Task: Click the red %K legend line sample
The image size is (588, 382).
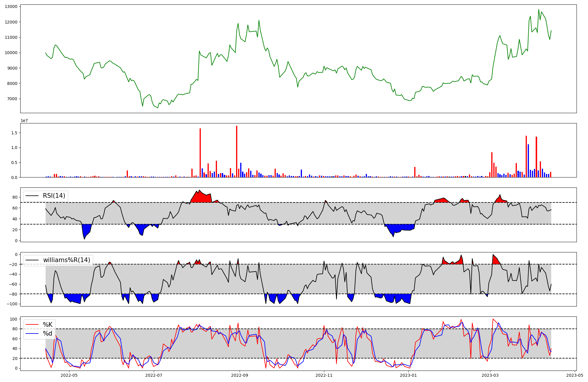Action: [x=32, y=325]
